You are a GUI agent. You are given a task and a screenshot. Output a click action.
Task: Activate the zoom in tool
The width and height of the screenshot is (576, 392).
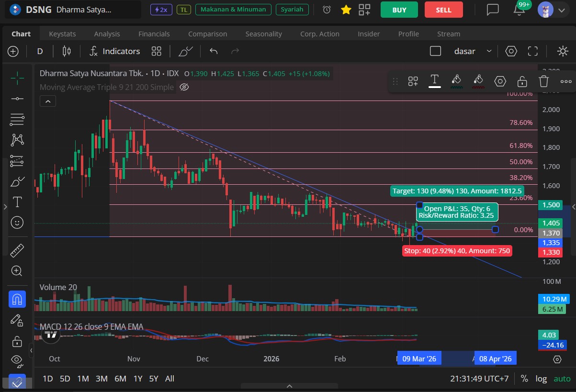(x=17, y=271)
